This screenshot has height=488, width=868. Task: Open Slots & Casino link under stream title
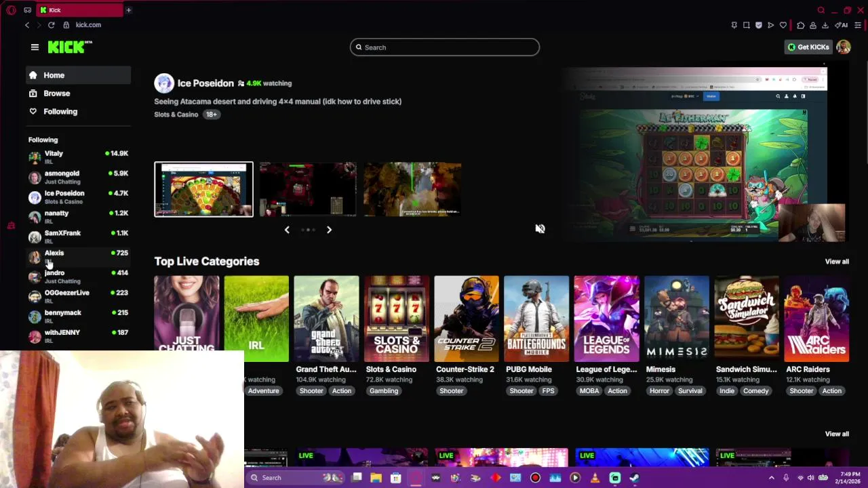176,115
